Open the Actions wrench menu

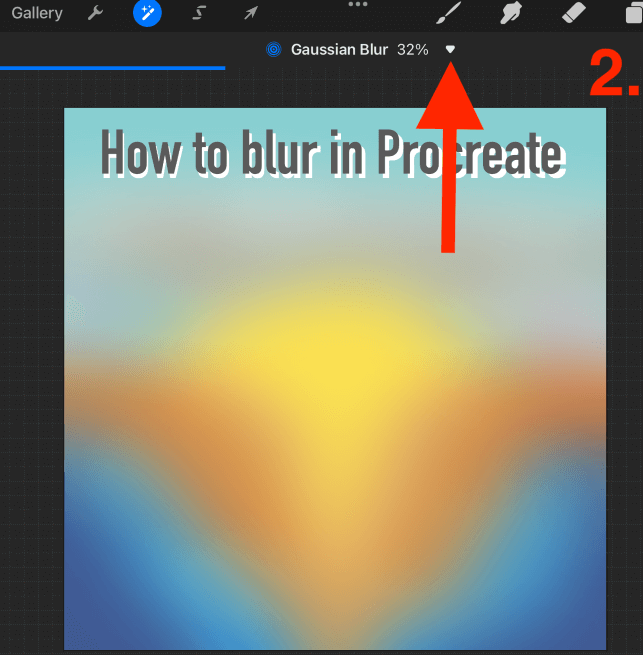coord(95,13)
